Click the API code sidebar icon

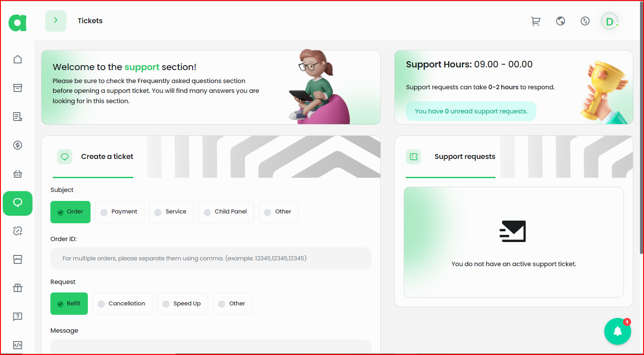tap(17, 345)
